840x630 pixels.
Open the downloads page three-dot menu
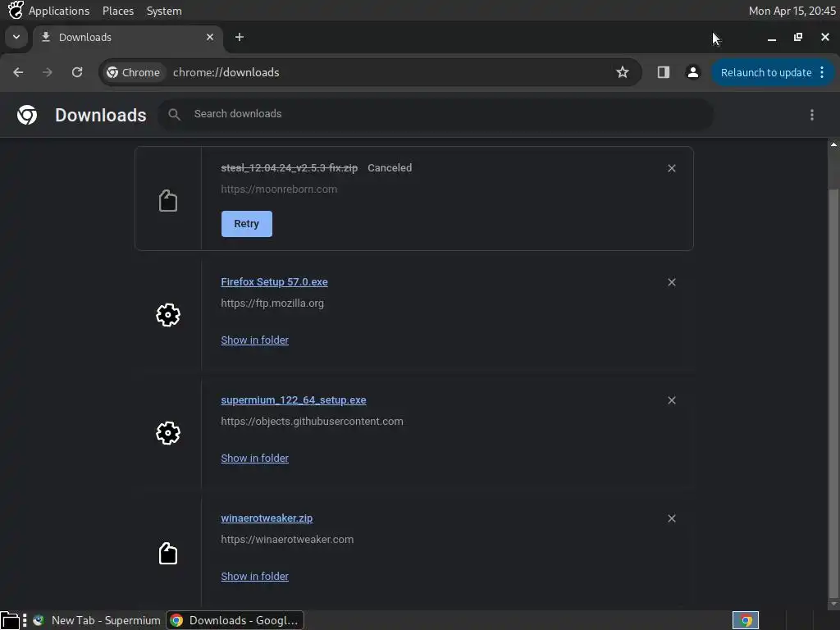[811, 115]
